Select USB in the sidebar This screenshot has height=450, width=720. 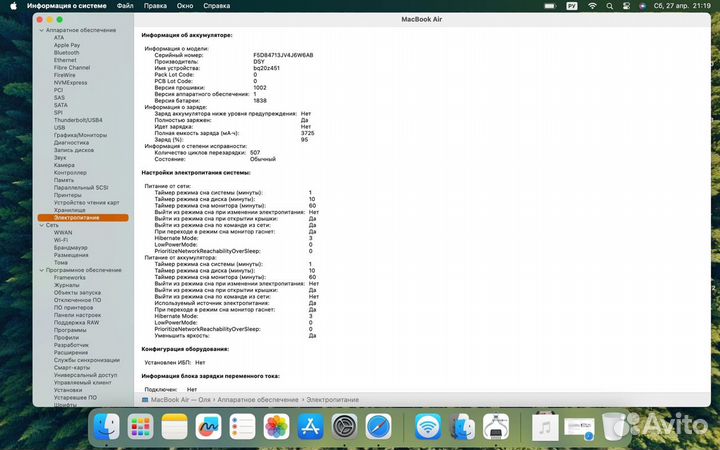click(59, 128)
